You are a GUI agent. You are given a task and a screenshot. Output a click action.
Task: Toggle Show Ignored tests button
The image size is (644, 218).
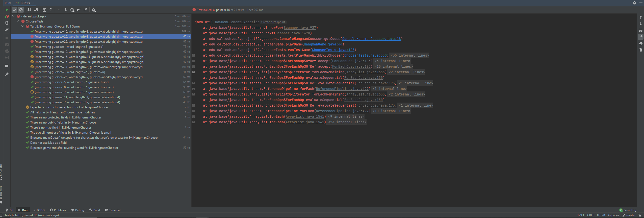click(21, 10)
